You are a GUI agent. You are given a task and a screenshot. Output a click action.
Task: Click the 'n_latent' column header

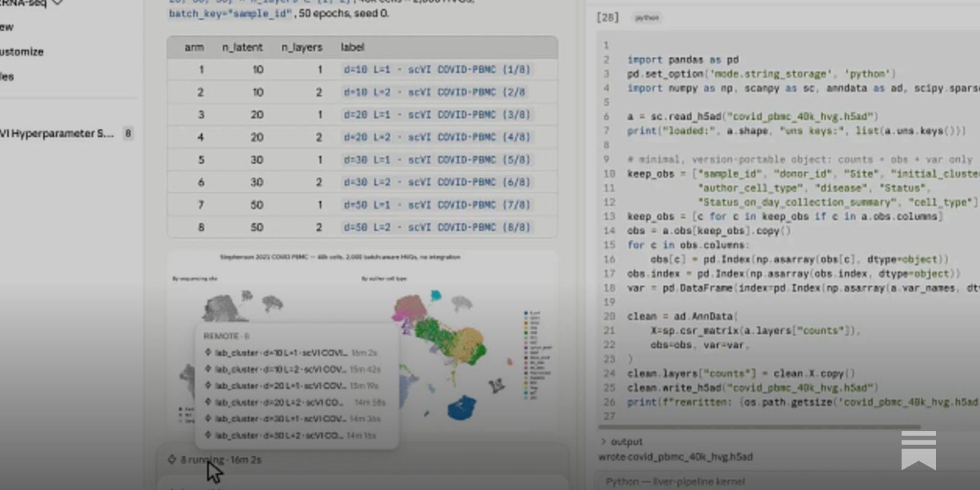242,47
